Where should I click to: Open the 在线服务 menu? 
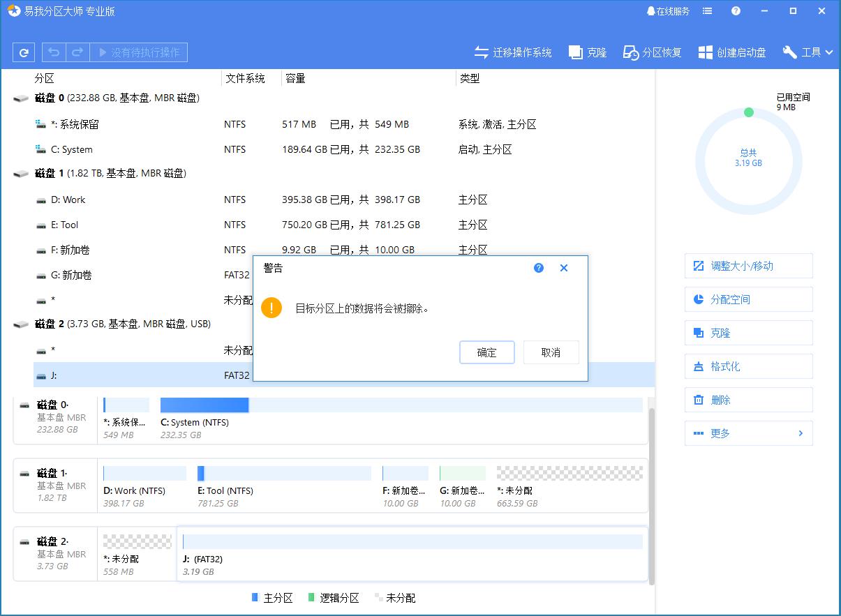coord(668,10)
